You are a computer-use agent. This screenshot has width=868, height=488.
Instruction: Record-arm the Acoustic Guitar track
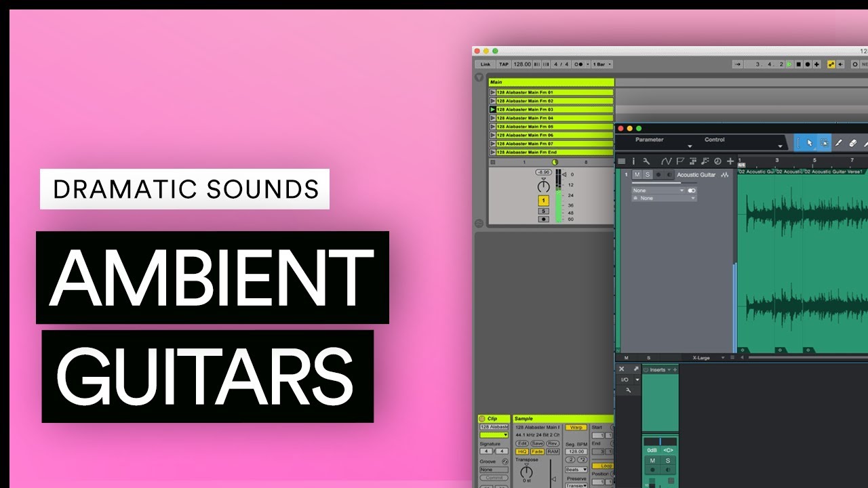[658, 175]
